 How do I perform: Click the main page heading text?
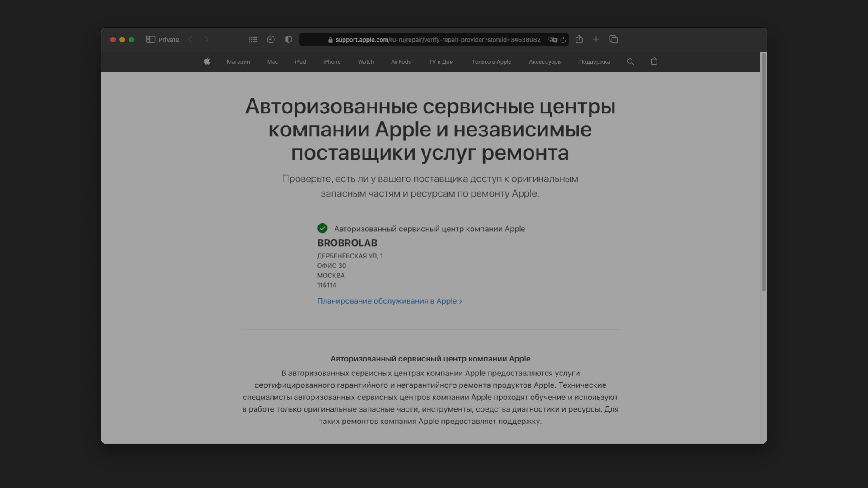click(x=430, y=129)
